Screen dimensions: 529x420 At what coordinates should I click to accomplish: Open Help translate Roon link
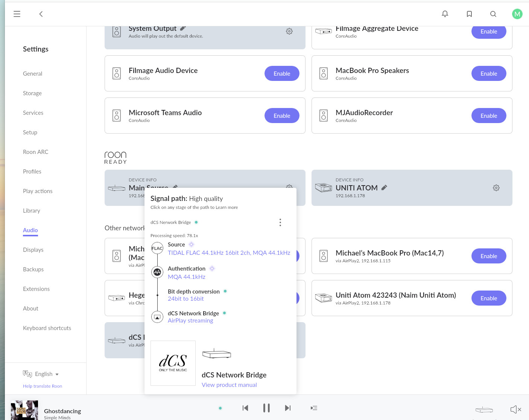coord(43,386)
